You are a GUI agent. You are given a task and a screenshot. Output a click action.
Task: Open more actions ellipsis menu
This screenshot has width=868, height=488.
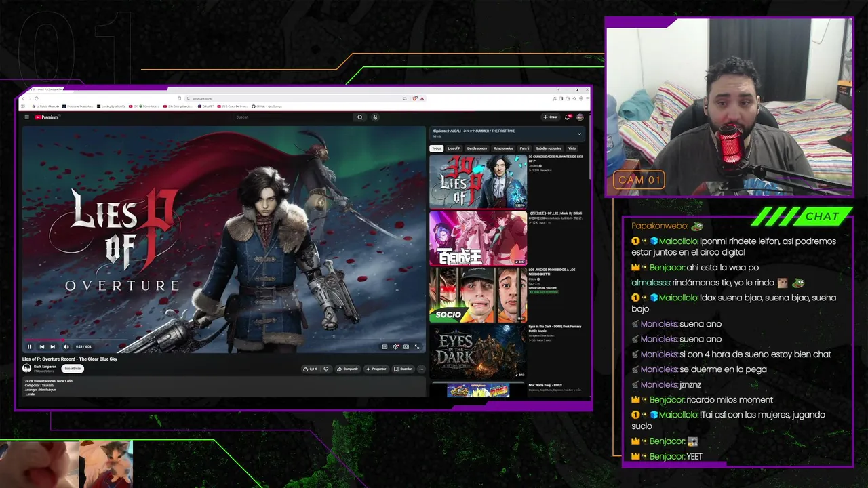click(x=421, y=369)
